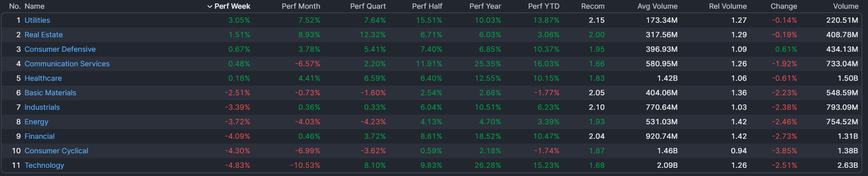The height and width of the screenshot is (176, 868).
Task: Open the Communication Services sector link
Action: [x=67, y=64]
